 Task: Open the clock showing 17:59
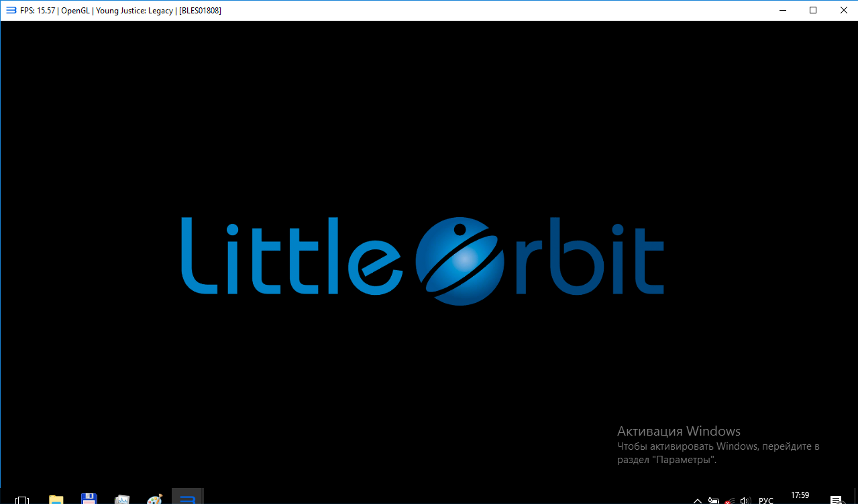coord(800,495)
